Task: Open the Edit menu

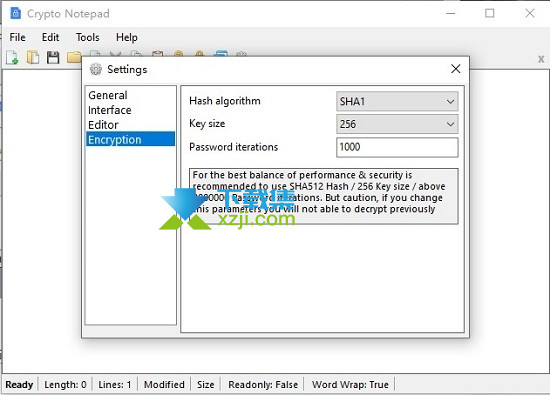Action: (x=51, y=37)
